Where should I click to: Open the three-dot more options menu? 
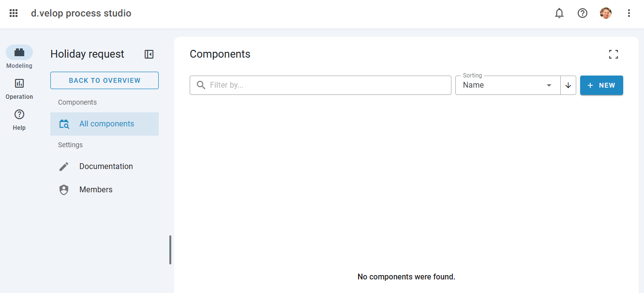[629, 13]
